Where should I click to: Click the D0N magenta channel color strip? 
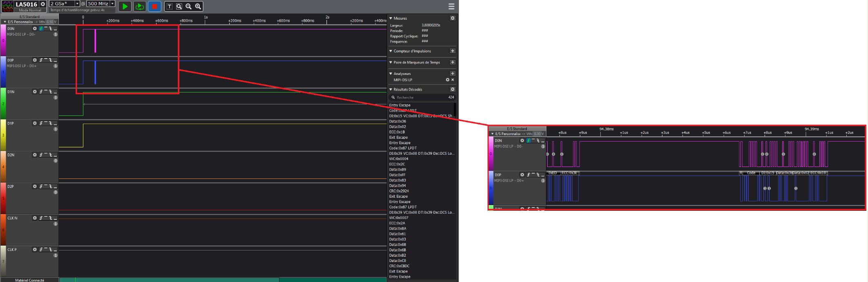click(x=3, y=41)
